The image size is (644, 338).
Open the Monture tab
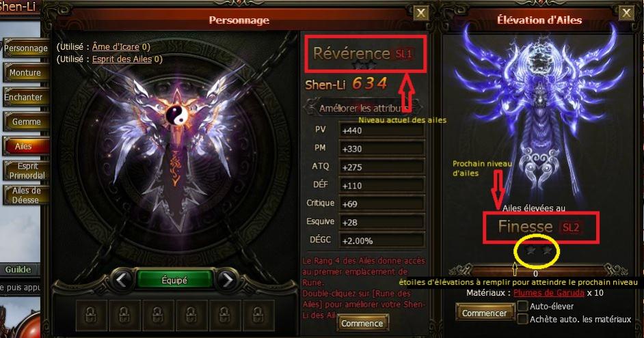26,72
